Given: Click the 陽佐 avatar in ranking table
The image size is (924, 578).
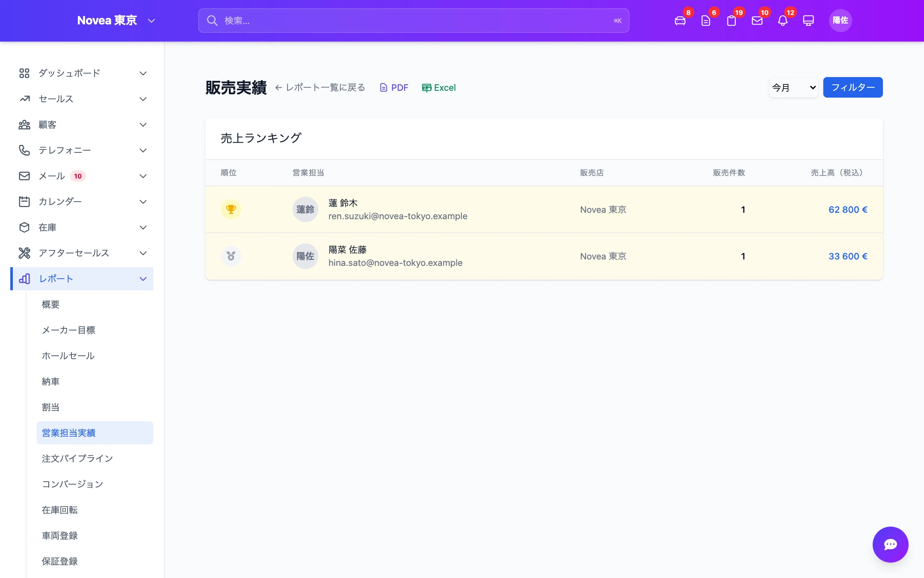Looking at the screenshot, I should [x=305, y=256].
